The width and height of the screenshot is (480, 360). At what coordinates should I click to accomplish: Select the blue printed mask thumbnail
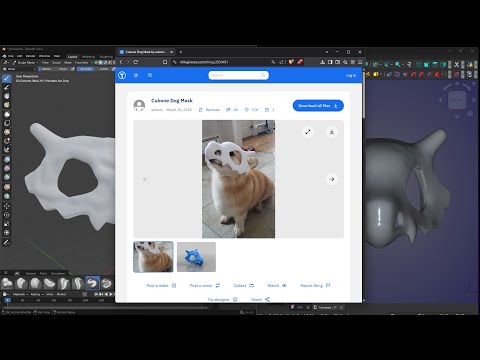(x=196, y=257)
